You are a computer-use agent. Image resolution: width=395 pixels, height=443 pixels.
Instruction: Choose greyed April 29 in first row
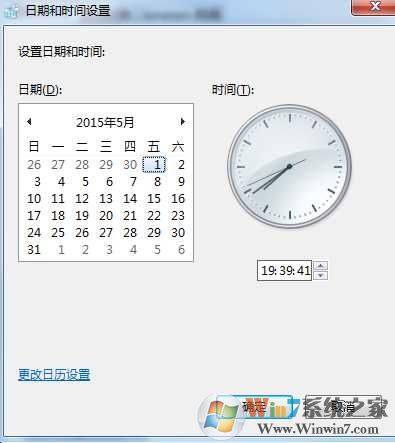pos(106,164)
